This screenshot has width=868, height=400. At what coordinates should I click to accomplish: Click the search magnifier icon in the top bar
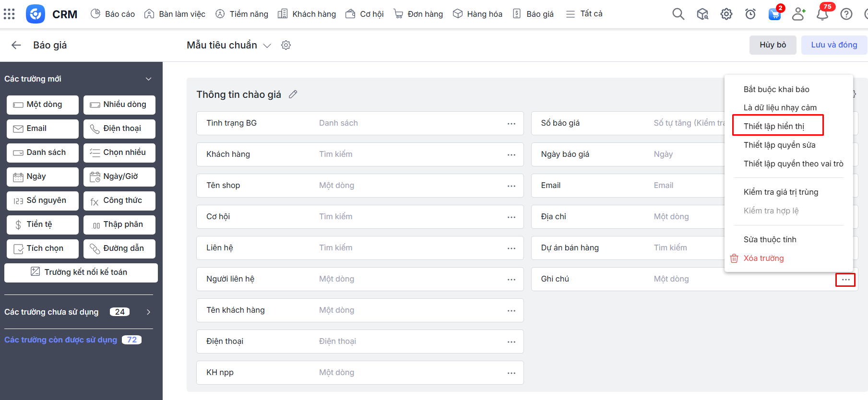[x=678, y=14]
